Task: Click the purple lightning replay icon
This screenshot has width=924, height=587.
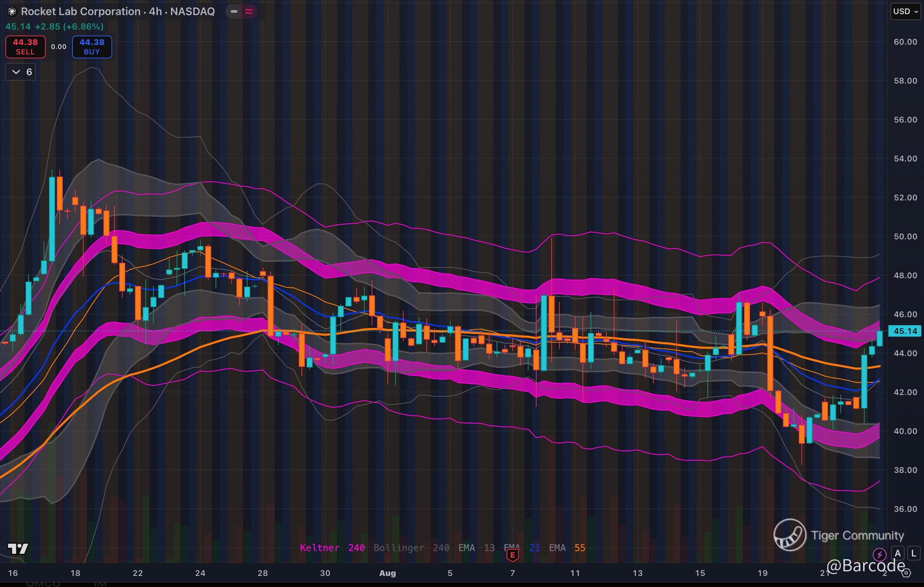Action: pyautogui.click(x=879, y=554)
